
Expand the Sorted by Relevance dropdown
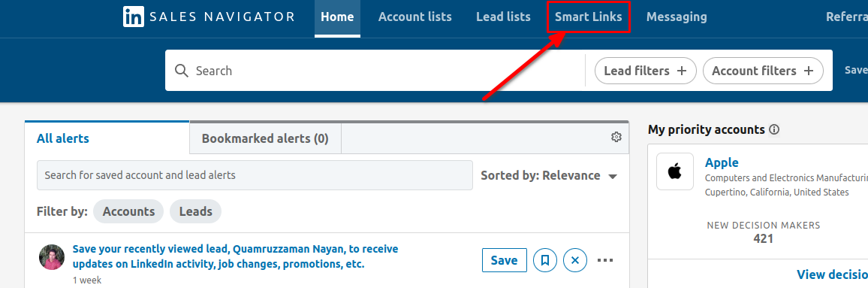coord(549,175)
